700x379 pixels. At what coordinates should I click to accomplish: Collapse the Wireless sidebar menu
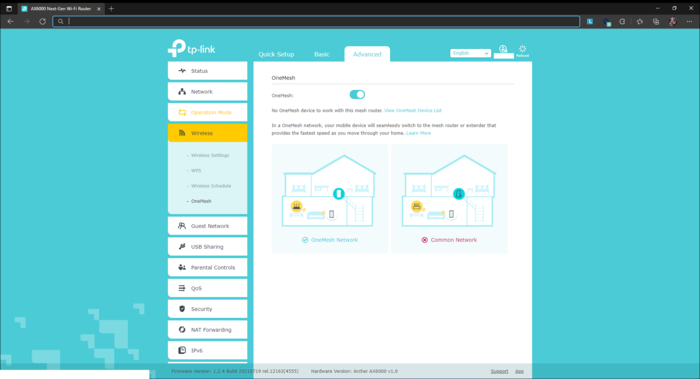(x=208, y=133)
